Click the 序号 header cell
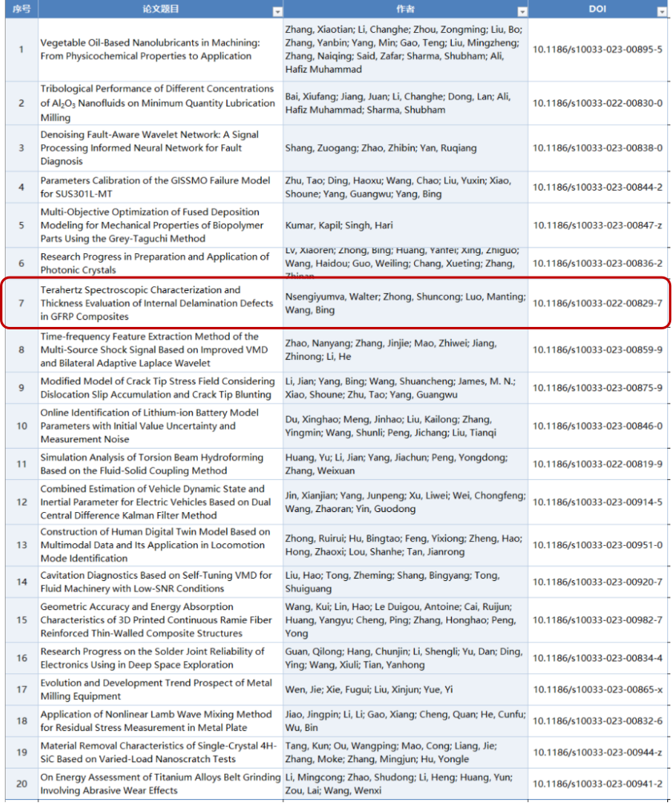The image size is (672, 803). [22, 10]
